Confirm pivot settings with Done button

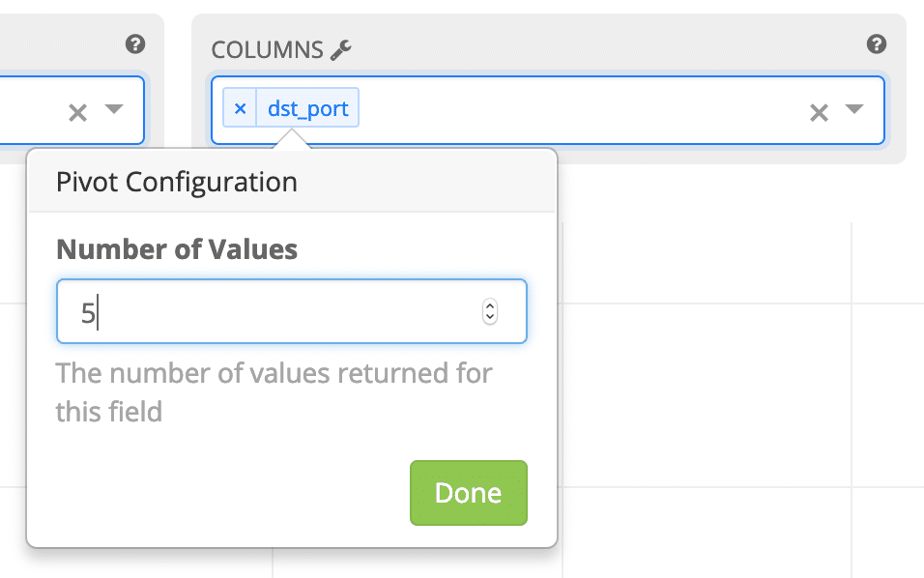[x=469, y=493]
